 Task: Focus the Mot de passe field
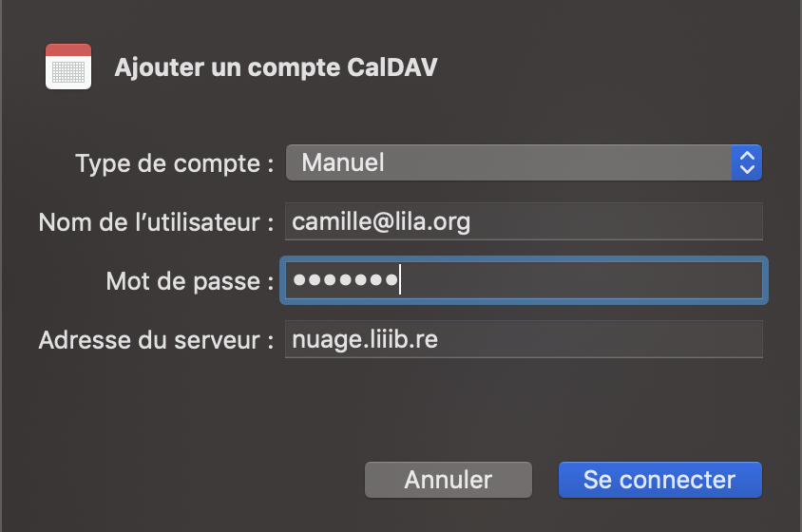[x=524, y=280]
